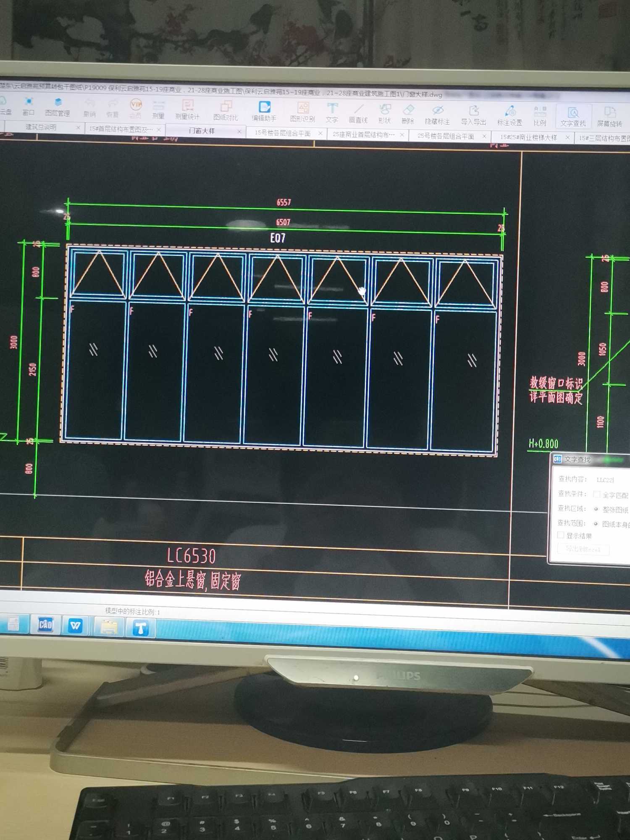This screenshot has height=840, width=630.
Task: Toggle 隐藏标注 hide annotations
Action: coord(437,115)
